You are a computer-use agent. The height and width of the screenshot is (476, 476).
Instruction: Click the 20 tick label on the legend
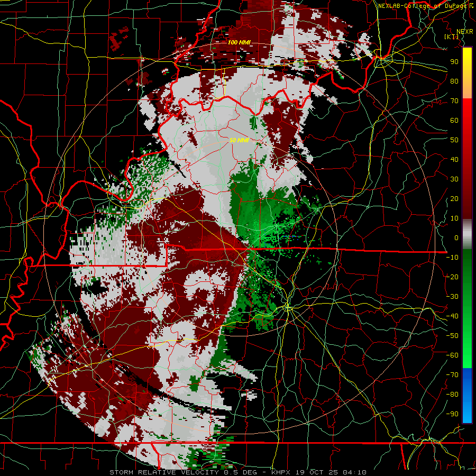click(x=454, y=198)
